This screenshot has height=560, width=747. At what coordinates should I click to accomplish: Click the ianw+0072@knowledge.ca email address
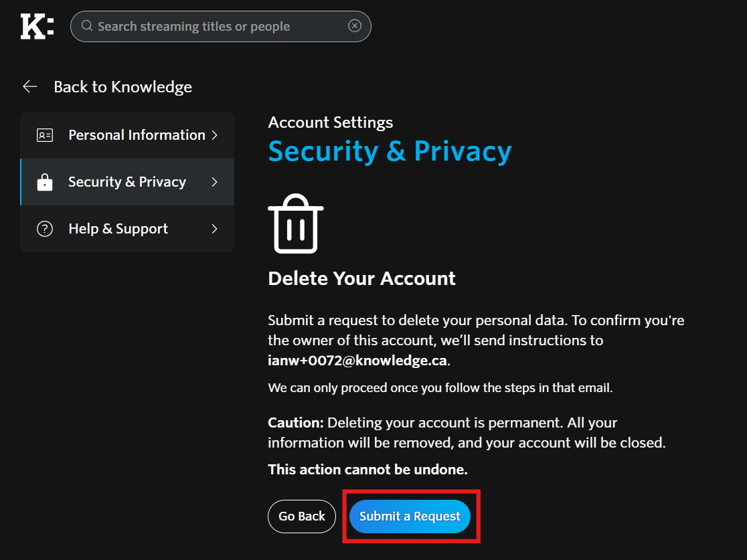(x=357, y=361)
